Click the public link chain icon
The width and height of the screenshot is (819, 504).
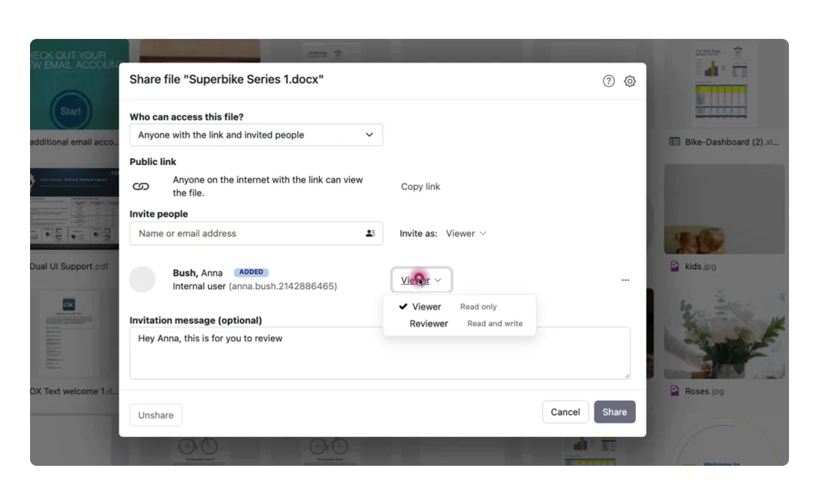point(141,186)
